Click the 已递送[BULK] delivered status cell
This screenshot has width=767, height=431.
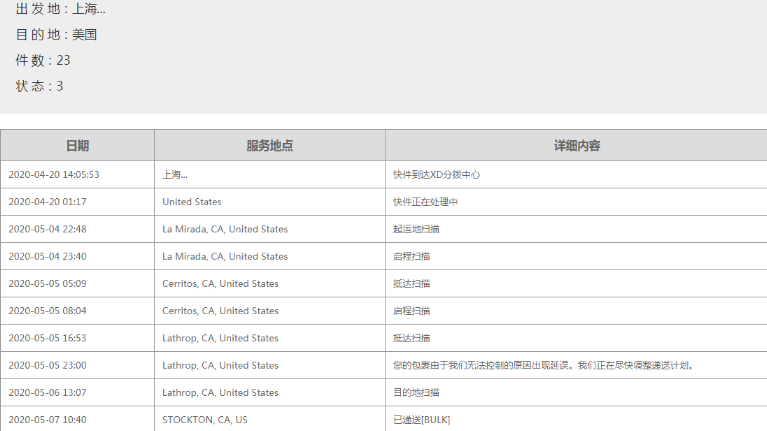[422, 420]
